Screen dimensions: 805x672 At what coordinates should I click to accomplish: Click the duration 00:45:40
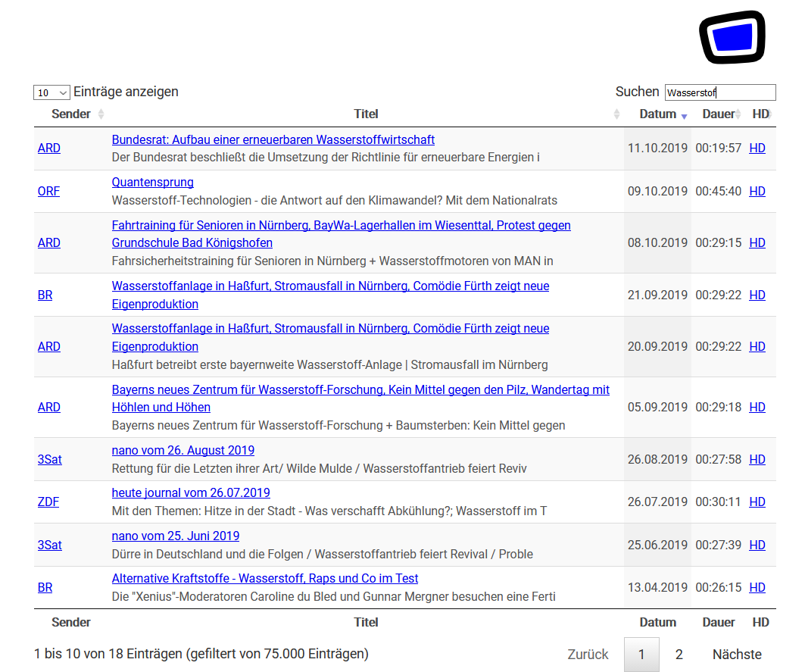[719, 191]
